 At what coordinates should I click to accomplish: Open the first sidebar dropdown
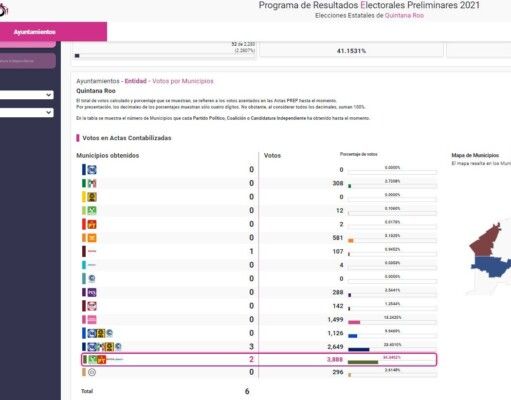point(27,95)
